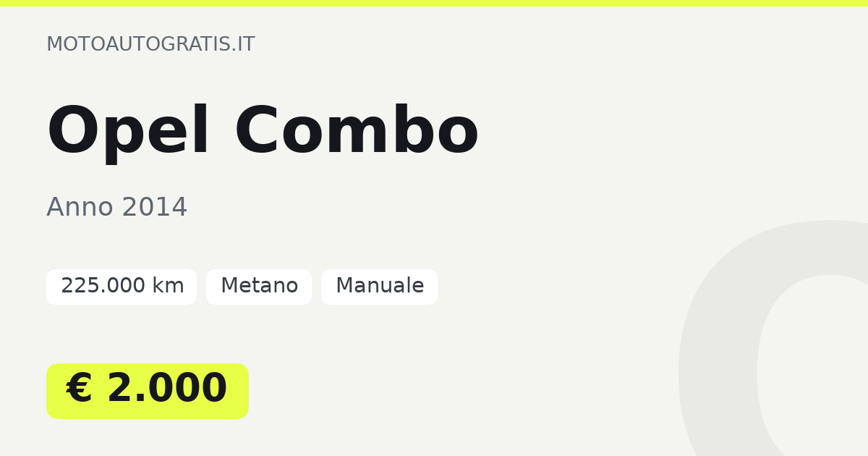
Task: Open the € 2.000 price badge
Action: (x=148, y=391)
